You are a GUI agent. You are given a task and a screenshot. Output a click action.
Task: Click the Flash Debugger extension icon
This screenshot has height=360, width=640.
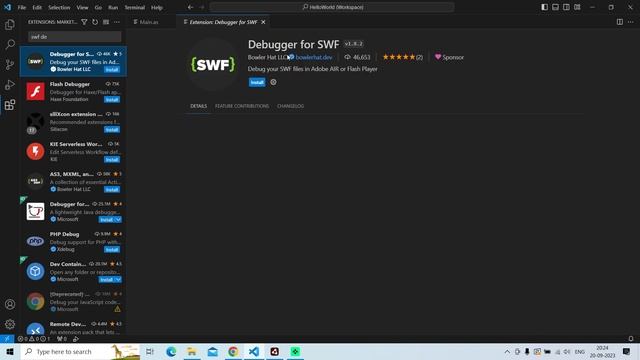[x=36, y=91]
